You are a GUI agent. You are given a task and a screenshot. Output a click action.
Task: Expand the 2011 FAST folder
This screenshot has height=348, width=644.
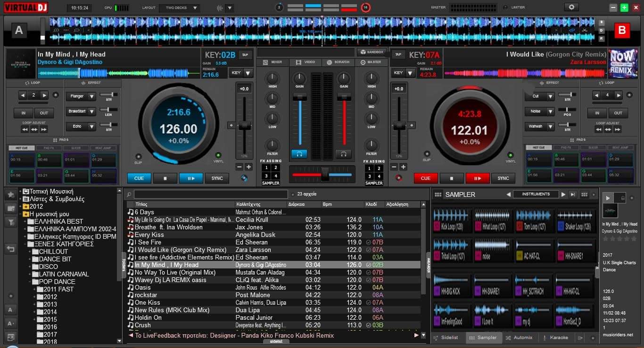(x=35, y=289)
